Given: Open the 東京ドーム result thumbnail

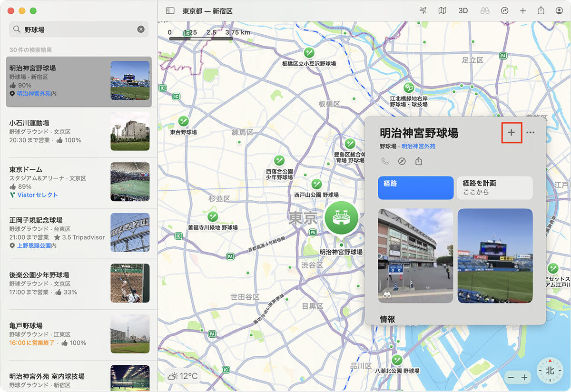Looking at the screenshot, I should 130,182.
